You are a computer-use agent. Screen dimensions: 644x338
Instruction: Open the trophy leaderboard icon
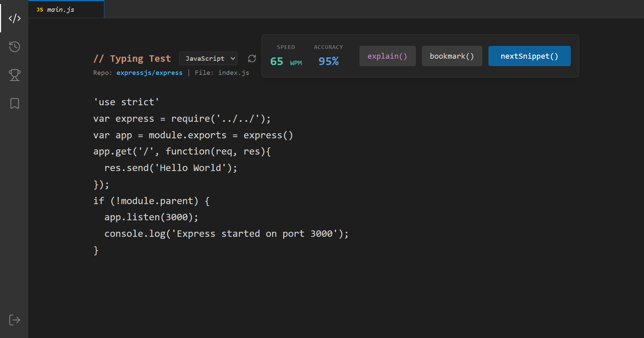(x=15, y=75)
